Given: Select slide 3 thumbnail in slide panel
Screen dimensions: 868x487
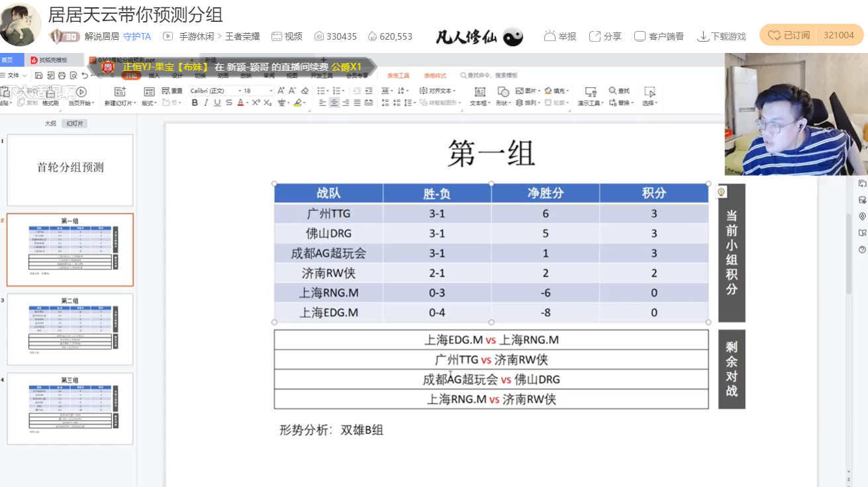Looking at the screenshot, I should [70, 330].
